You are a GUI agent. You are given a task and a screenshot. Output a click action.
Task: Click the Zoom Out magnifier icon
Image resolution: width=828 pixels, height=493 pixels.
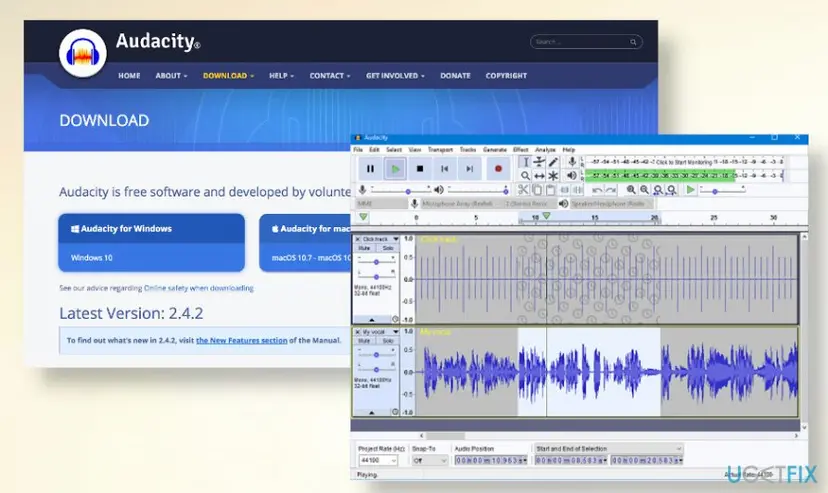point(644,189)
